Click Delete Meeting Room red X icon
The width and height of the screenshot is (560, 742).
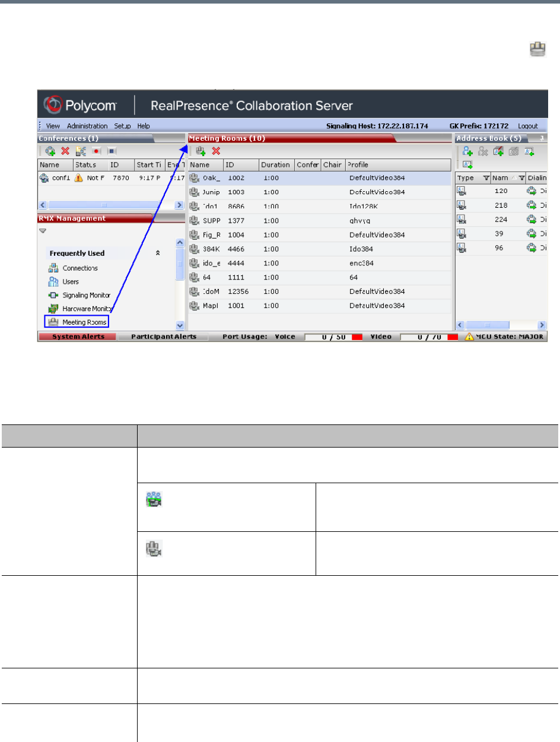point(217,151)
